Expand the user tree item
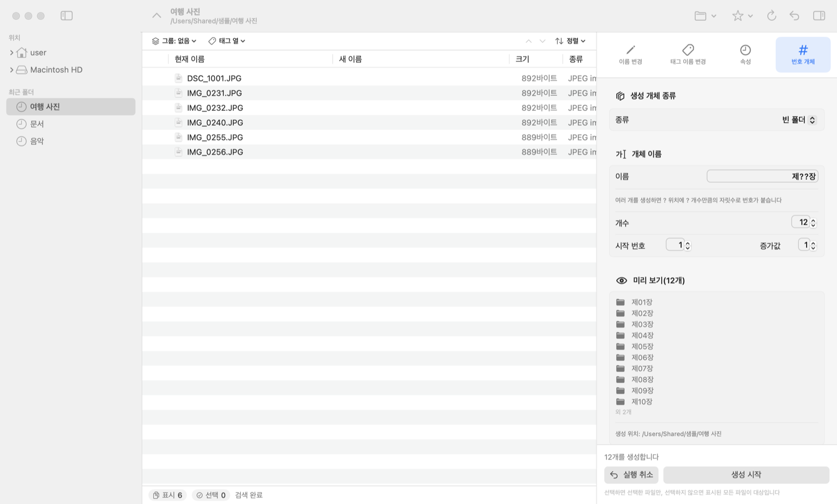This screenshot has width=837, height=504. [x=12, y=53]
